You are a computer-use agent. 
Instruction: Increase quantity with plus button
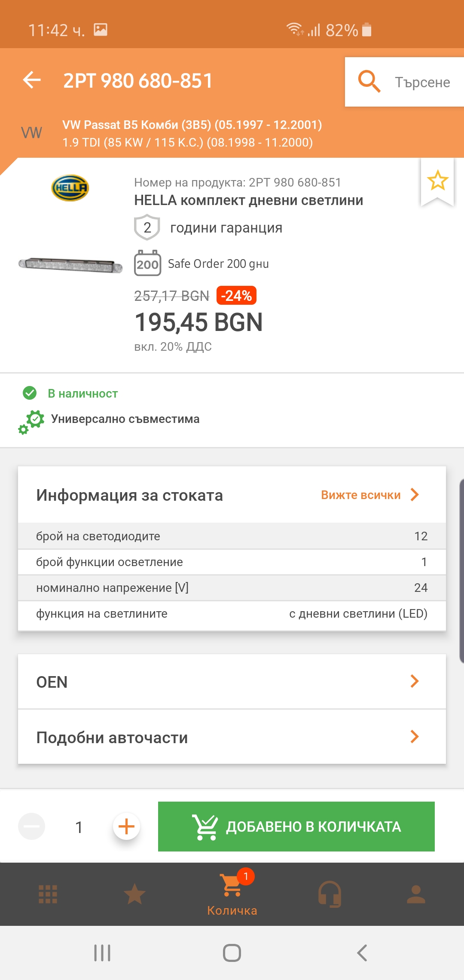coord(126,826)
